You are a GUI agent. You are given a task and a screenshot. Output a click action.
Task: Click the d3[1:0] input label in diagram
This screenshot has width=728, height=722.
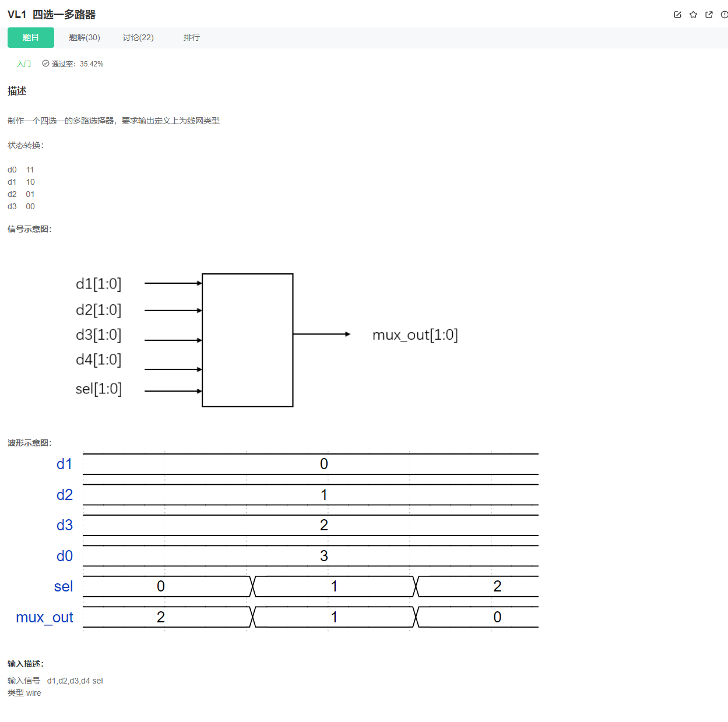click(99, 335)
